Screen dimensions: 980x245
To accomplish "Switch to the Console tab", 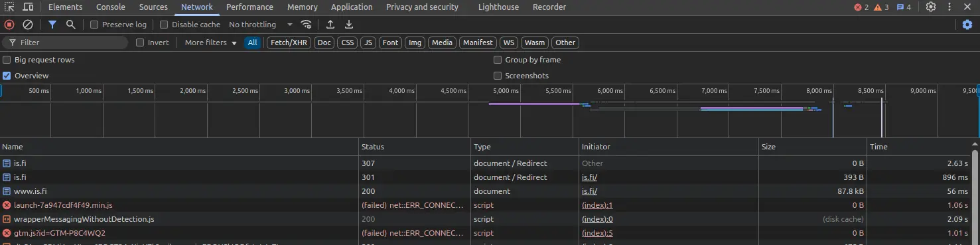I will pos(111,7).
